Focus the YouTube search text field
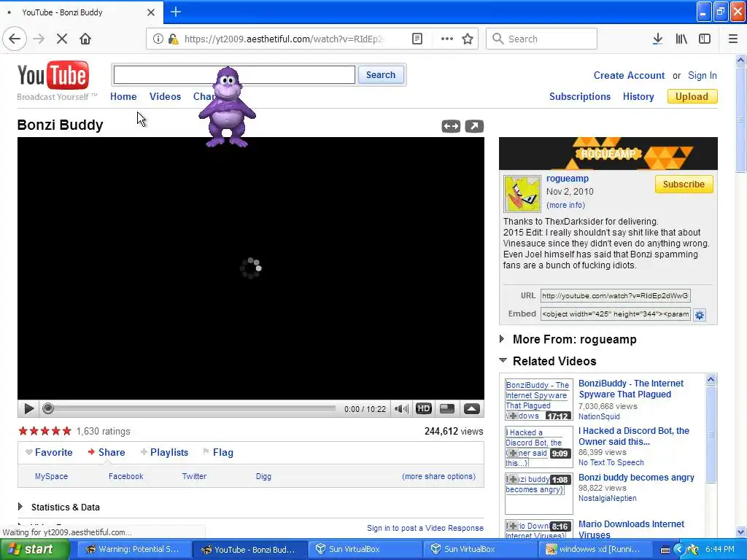 pos(234,75)
